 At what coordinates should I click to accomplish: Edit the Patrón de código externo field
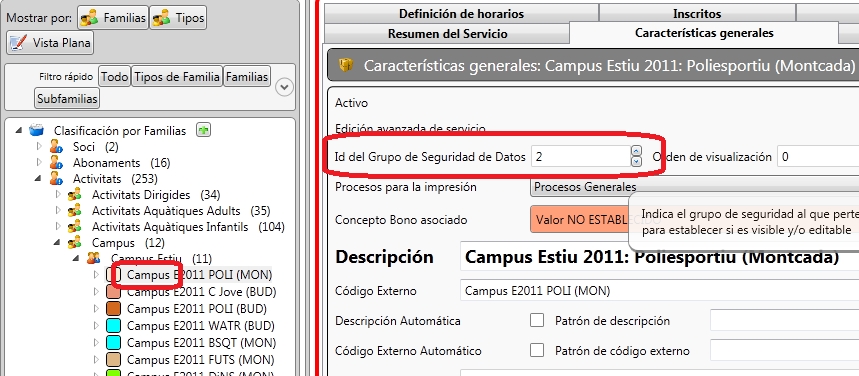click(x=784, y=350)
